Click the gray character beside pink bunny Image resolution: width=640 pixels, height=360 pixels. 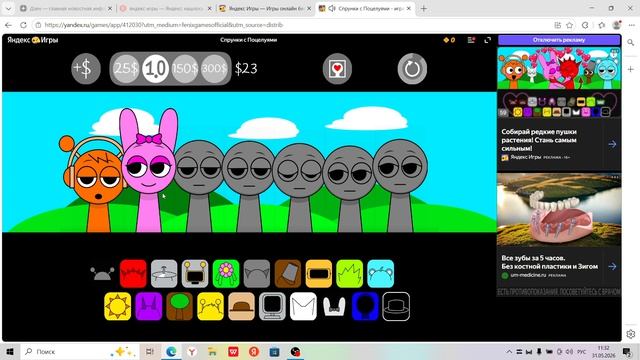199,186
